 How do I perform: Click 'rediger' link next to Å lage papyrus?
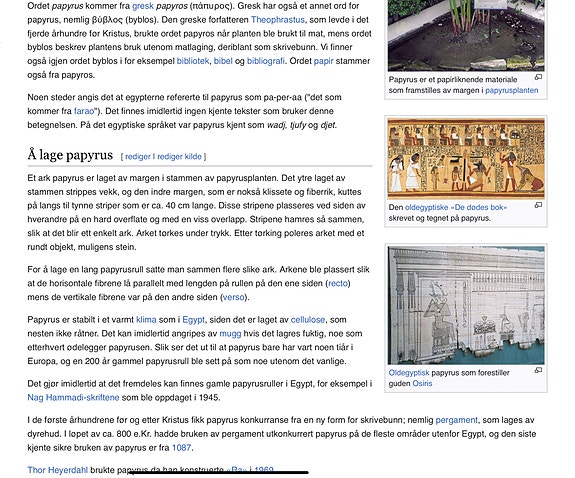[x=138, y=157]
